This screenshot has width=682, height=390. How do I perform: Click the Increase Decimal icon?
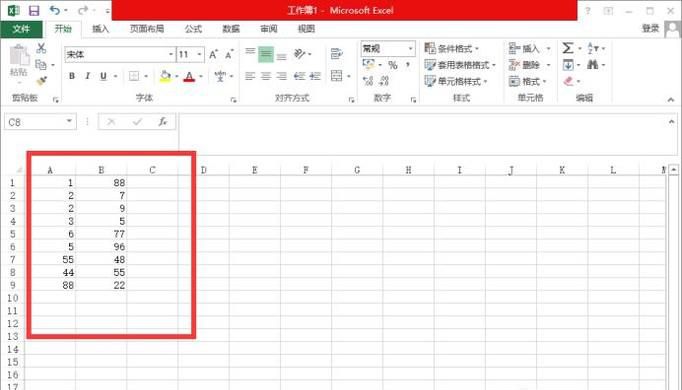click(368, 81)
